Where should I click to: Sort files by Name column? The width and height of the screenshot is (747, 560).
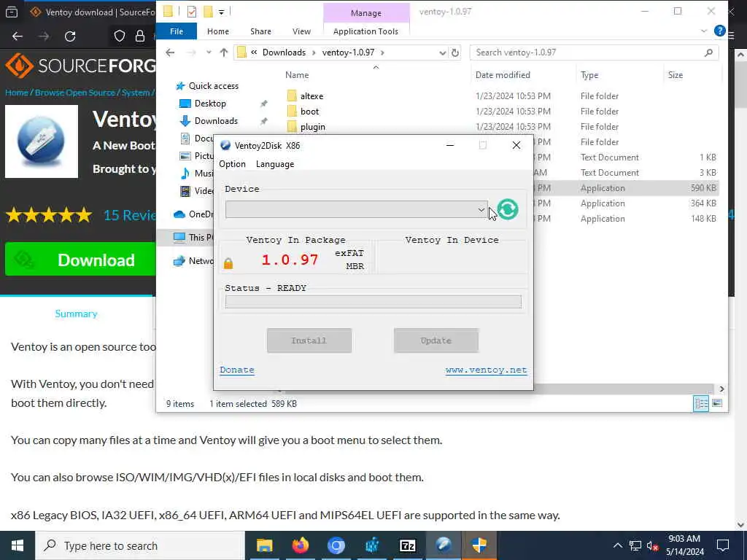(297, 75)
